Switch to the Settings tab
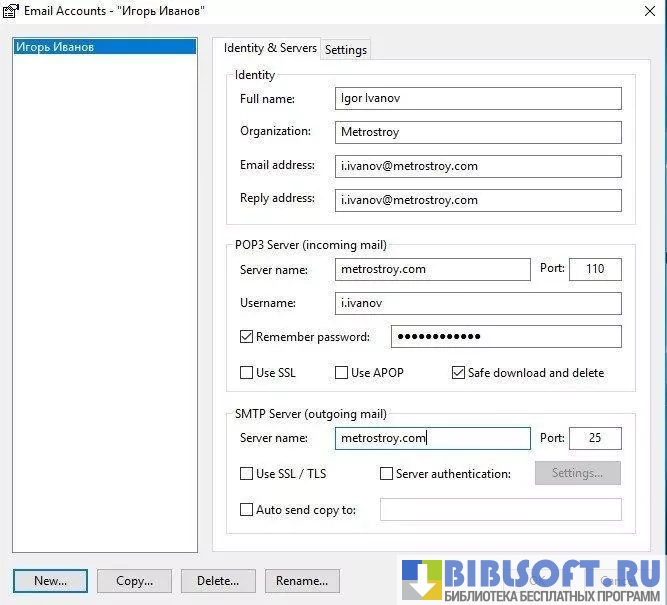This screenshot has height=605, width=667. [x=346, y=50]
